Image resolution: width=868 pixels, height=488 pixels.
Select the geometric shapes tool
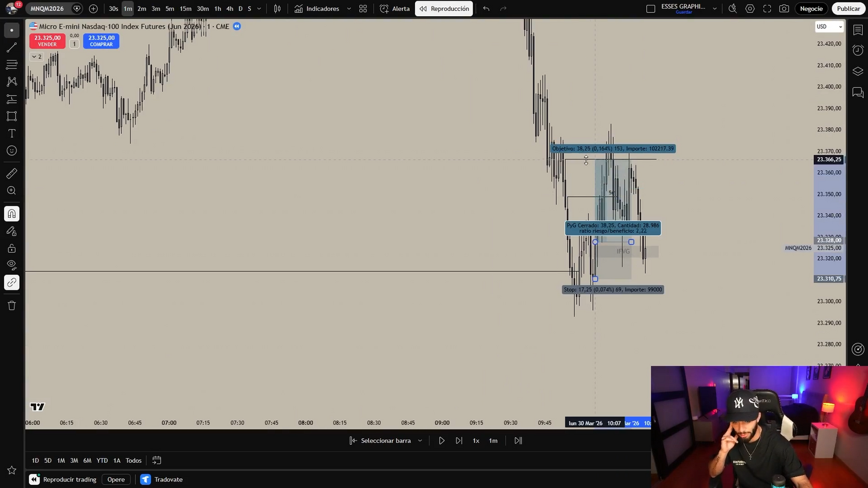click(x=11, y=116)
